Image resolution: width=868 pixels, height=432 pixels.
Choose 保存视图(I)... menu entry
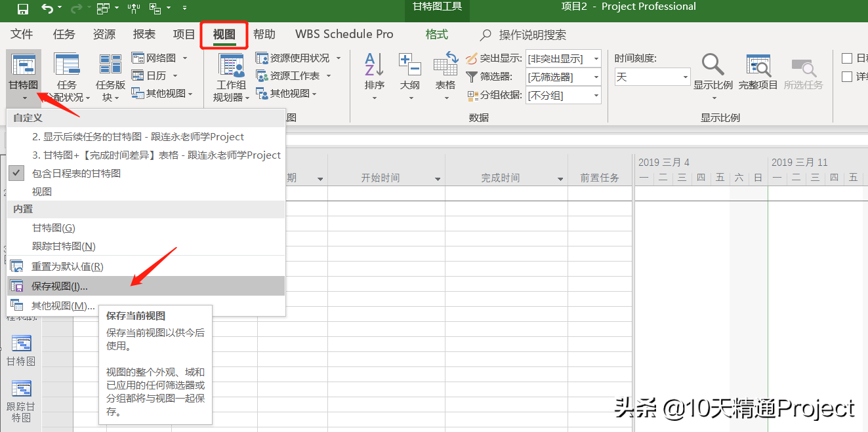point(146,286)
